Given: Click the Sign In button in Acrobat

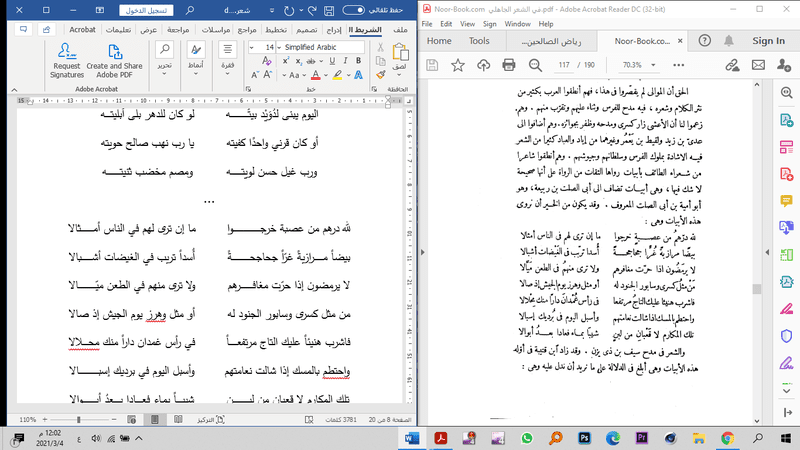Looking at the screenshot, I should click(x=768, y=41).
